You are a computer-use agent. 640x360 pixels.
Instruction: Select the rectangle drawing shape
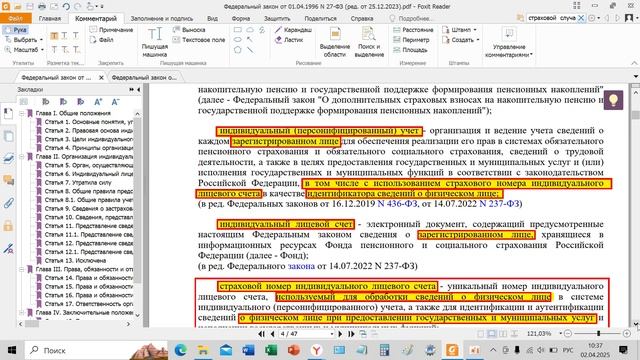pyautogui.click(x=238, y=30)
